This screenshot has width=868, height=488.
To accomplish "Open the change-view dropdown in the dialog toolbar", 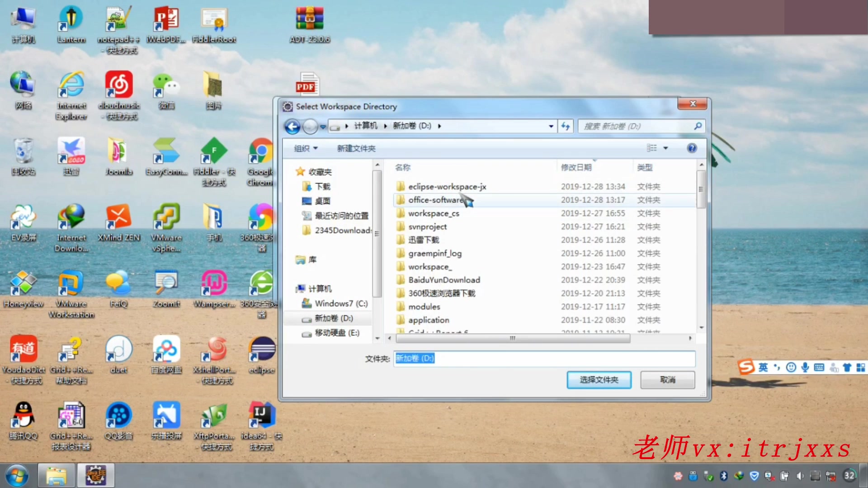I will (x=664, y=148).
